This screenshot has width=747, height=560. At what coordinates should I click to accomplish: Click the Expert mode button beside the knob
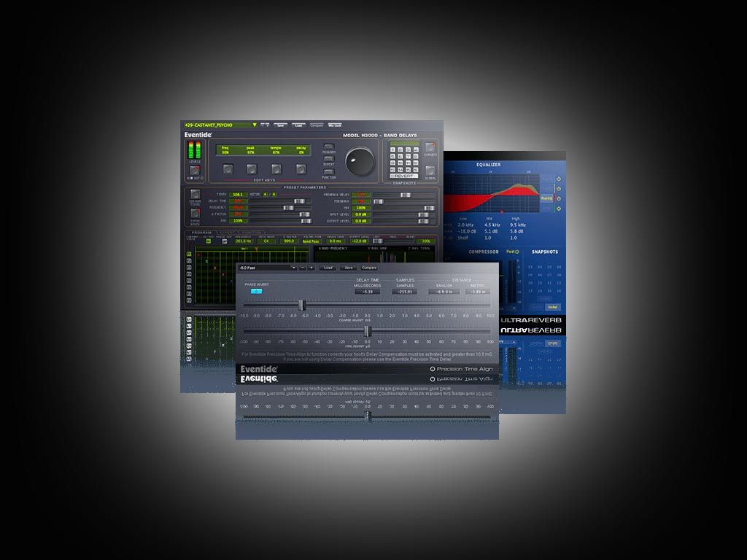point(329,159)
